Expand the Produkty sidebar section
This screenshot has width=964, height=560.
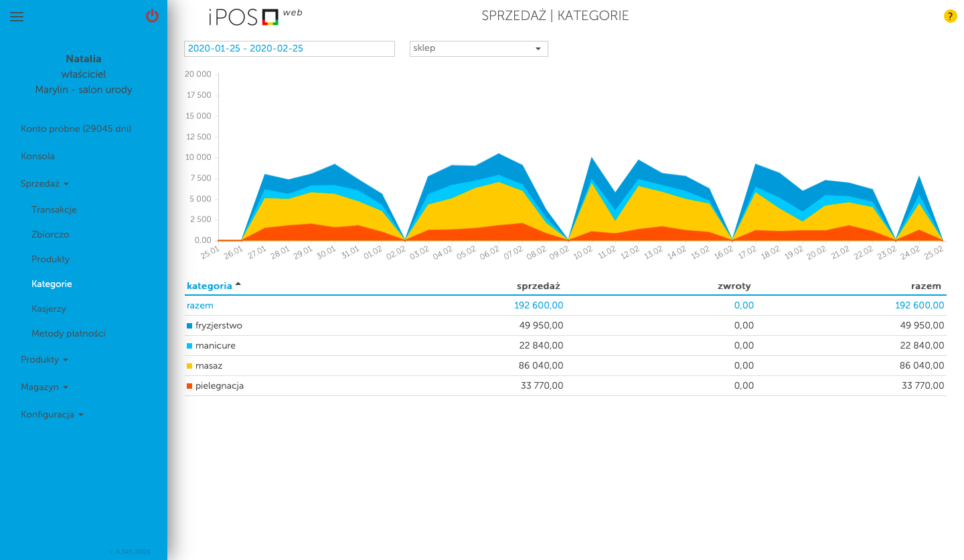(44, 359)
